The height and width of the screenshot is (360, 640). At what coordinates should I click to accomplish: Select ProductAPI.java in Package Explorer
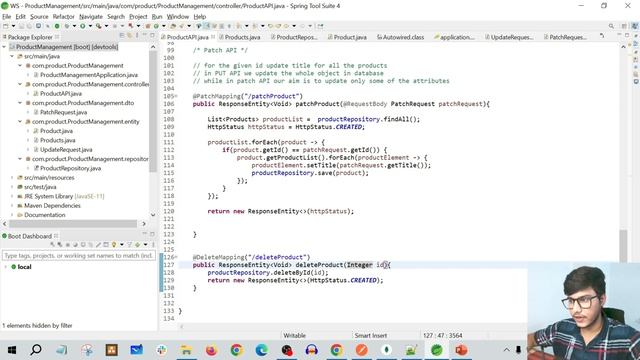pos(61,93)
